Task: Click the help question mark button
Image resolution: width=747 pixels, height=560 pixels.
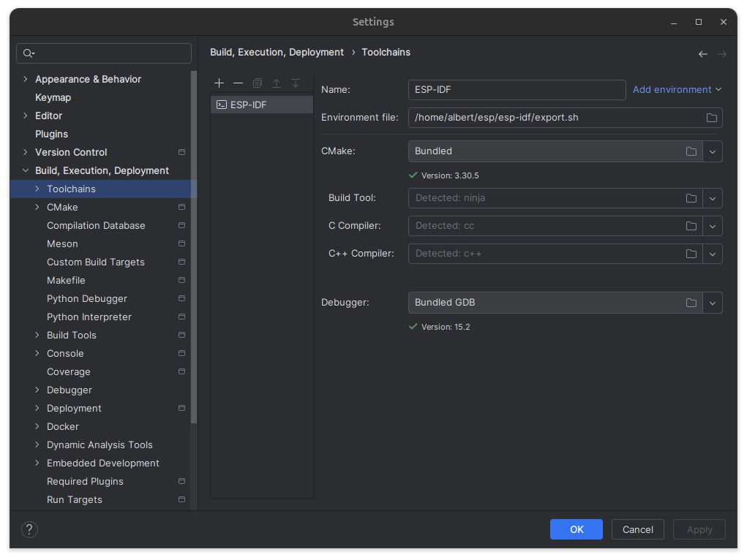Action: pos(29,529)
